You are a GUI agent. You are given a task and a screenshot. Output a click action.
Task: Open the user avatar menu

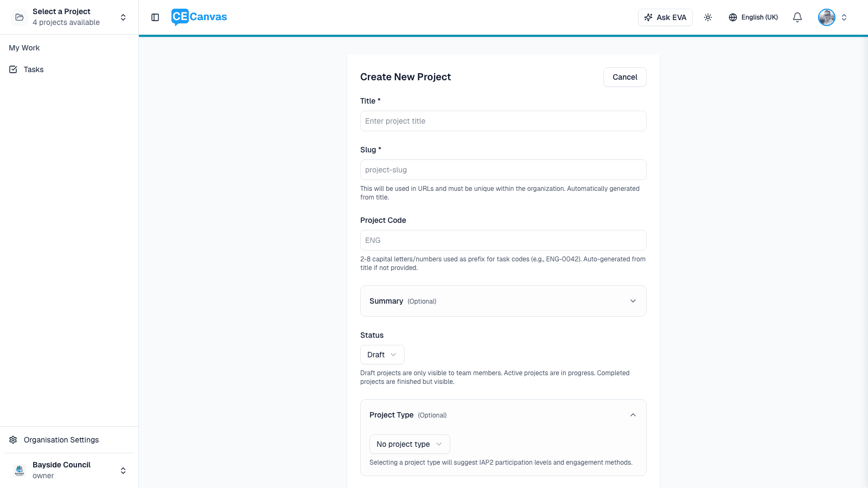point(826,17)
